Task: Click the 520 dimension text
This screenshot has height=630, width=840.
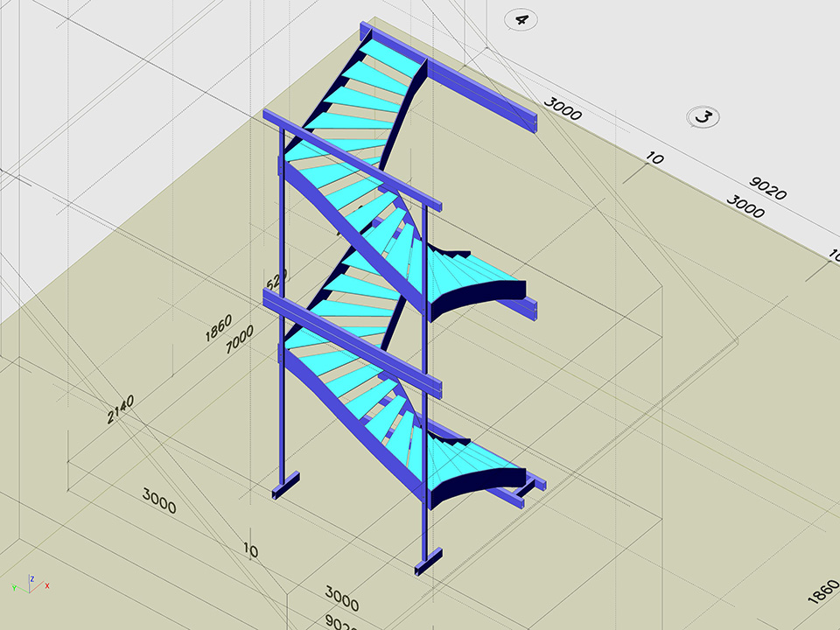Action: pyautogui.click(x=276, y=281)
